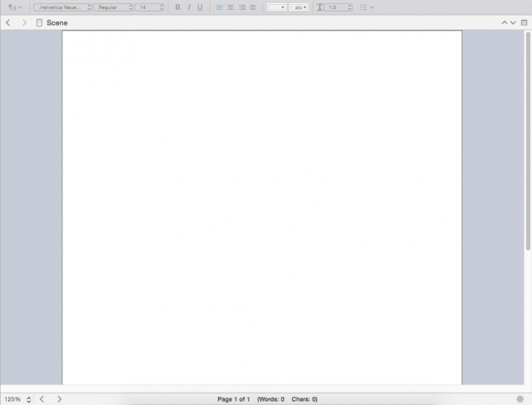Open the Helvetica Neue font family dropdown

[63, 7]
